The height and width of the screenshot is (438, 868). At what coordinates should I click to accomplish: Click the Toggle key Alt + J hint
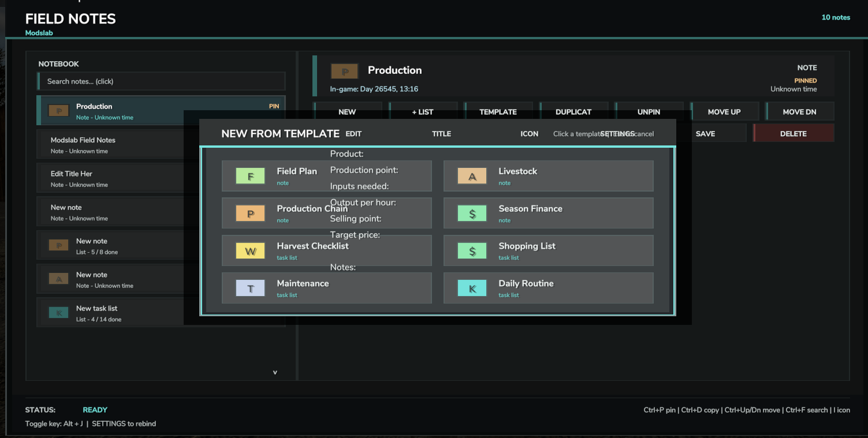pos(54,424)
